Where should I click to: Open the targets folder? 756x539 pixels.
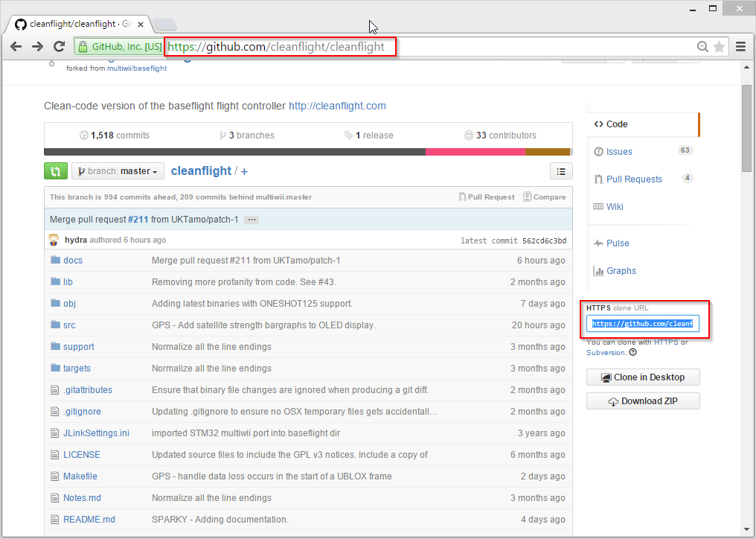(x=77, y=369)
